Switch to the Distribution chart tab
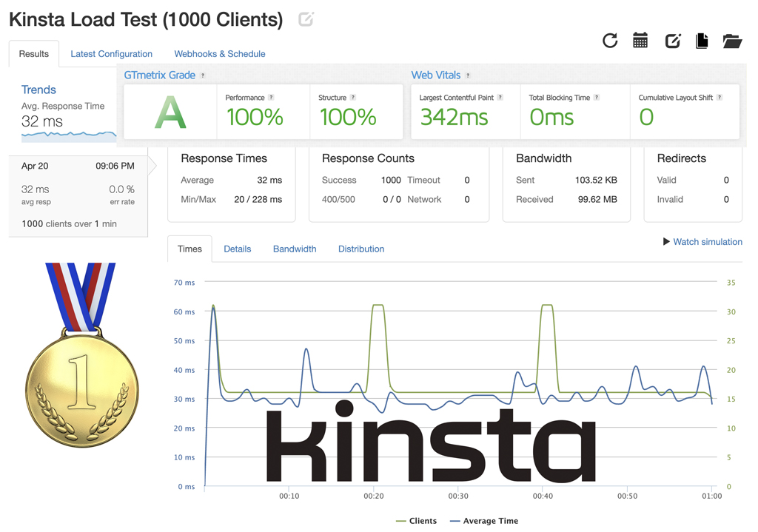758x532 pixels. pyautogui.click(x=361, y=249)
